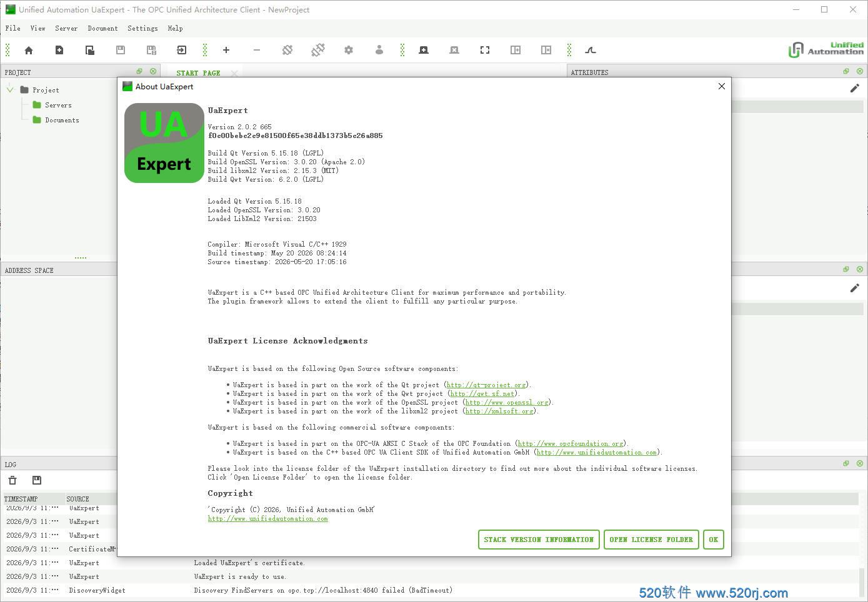Open the Help menu

click(x=175, y=28)
